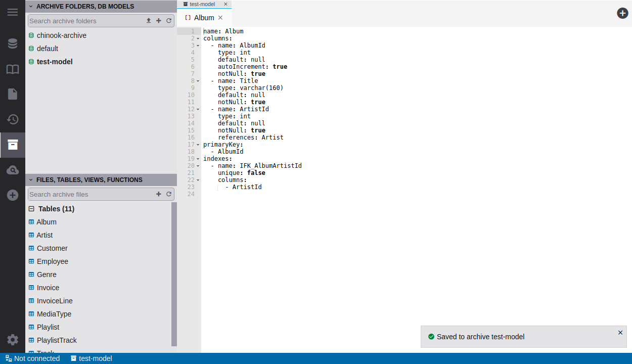Add a new archive file with plus icon

159,194
